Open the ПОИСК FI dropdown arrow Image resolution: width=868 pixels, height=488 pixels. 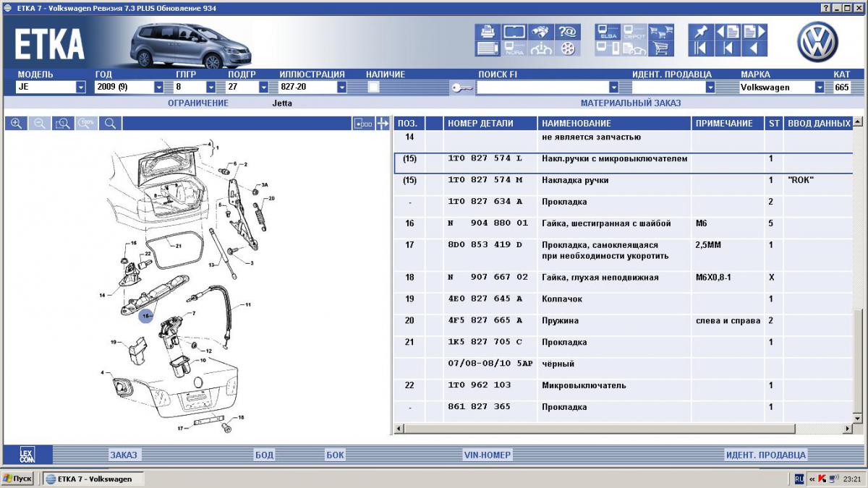pos(613,87)
